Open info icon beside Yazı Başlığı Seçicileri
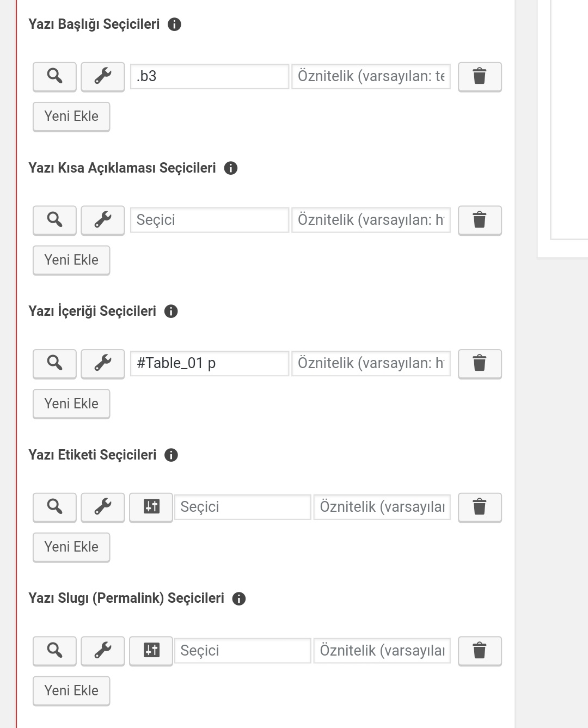Image resolution: width=588 pixels, height=728 pixels. [x=174, y=24]
